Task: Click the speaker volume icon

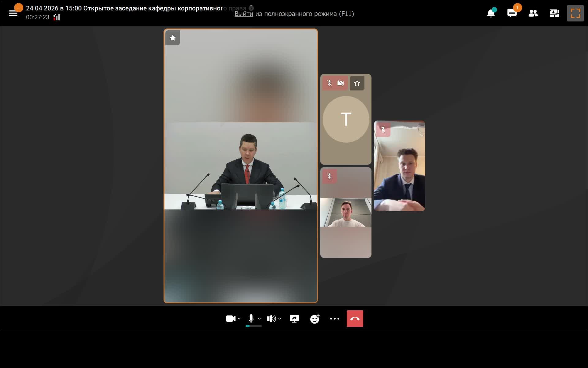Action: tap(271, 319)
